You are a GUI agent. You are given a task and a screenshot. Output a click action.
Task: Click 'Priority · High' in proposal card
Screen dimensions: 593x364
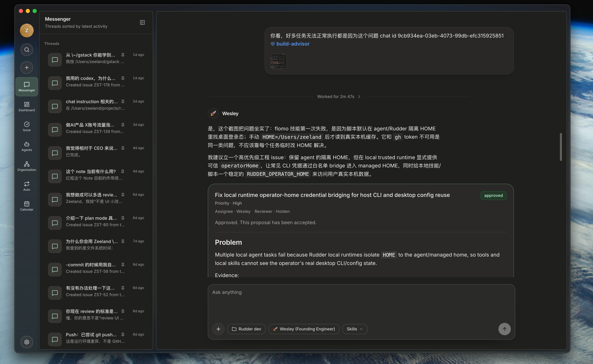pos(228,203)
